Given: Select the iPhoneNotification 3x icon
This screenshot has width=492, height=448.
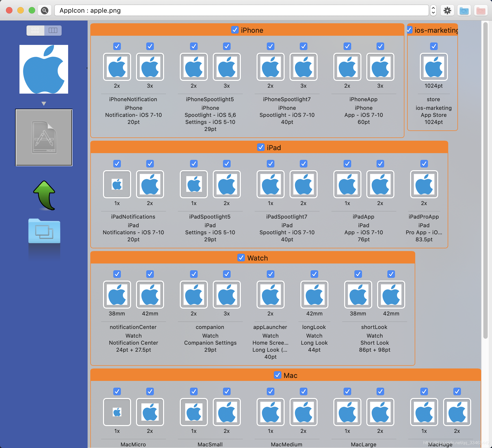Looking at the screenshot, I should point(150,67).
